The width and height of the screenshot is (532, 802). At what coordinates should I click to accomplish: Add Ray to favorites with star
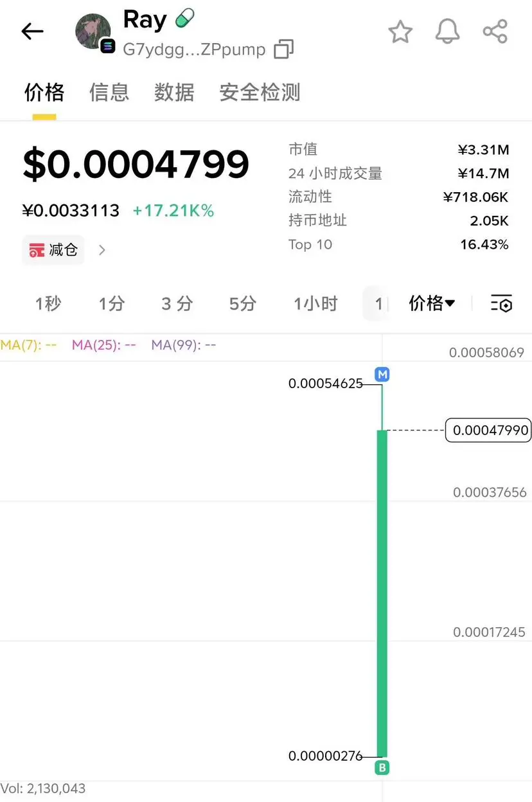pos(400,31)
